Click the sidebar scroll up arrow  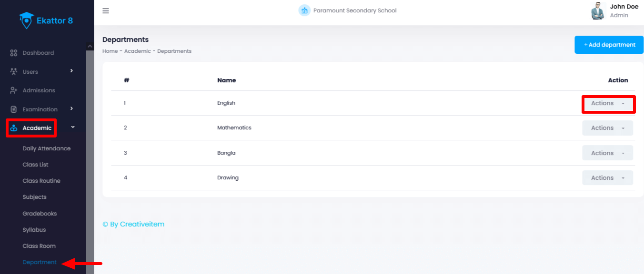click(x=90, y=46)
